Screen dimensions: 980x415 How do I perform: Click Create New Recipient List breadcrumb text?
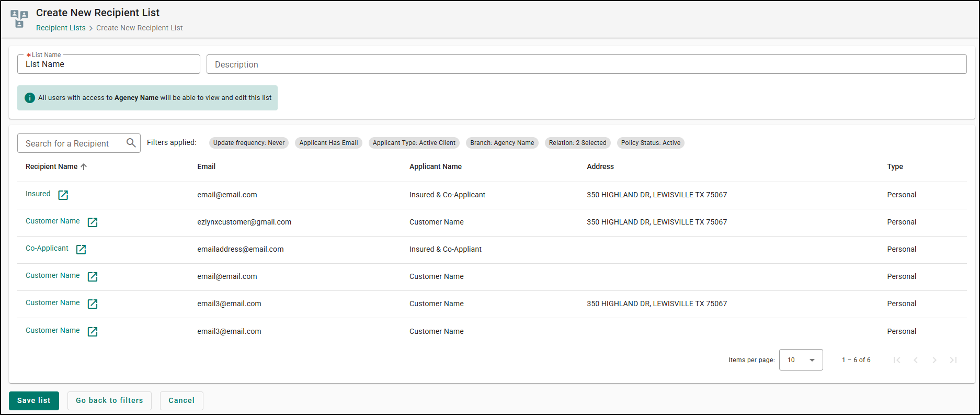click(140, 28)
